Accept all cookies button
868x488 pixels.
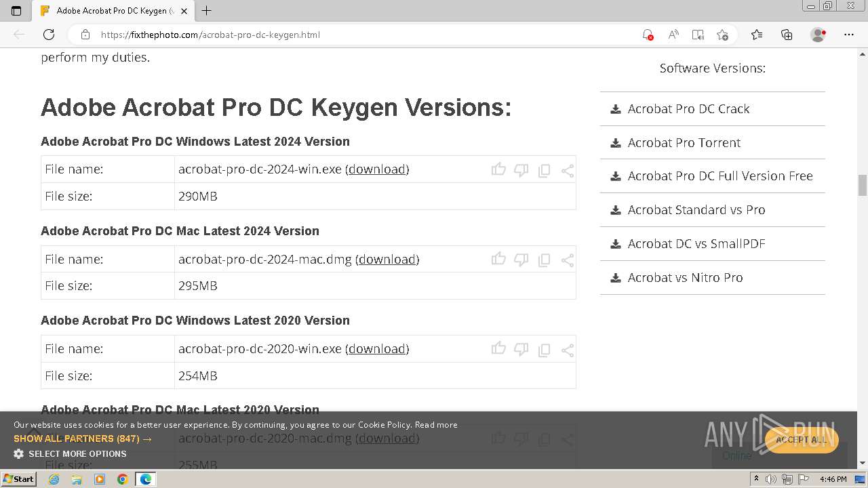pyautogui.click(x=802, y=440)
